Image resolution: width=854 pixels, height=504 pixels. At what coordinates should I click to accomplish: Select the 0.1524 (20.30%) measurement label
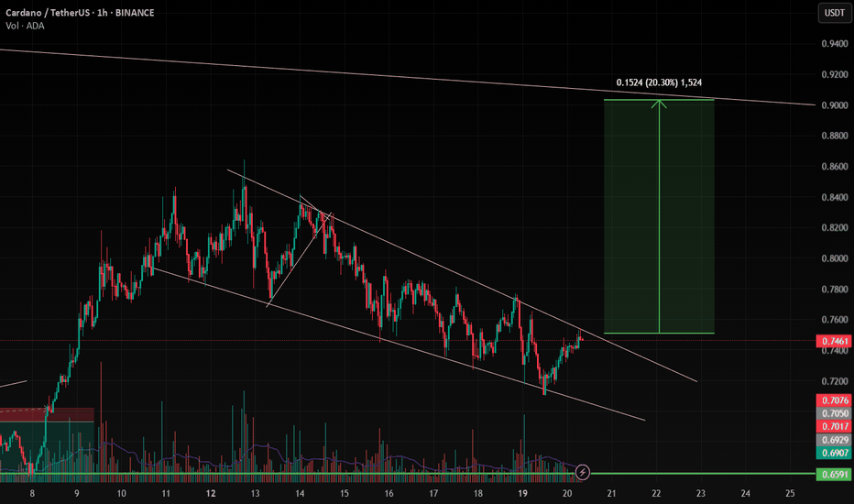pyautogui.click(x=659, y=82)
